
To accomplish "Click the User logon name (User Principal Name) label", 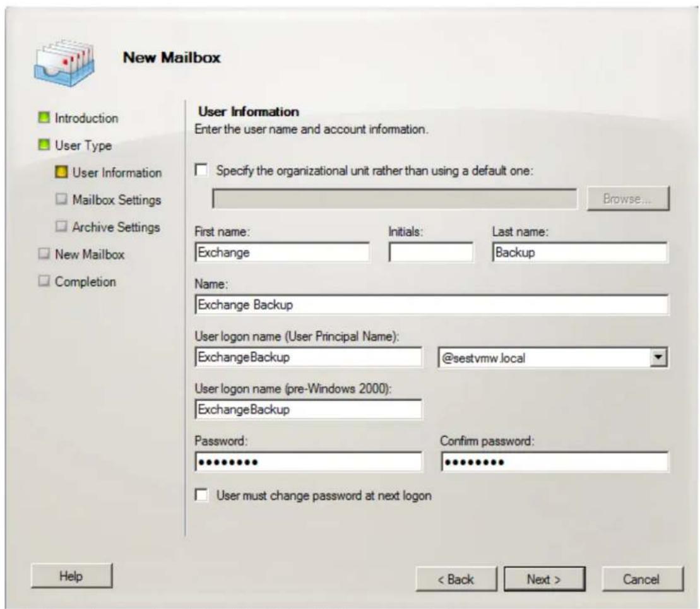I will (297, 336).
